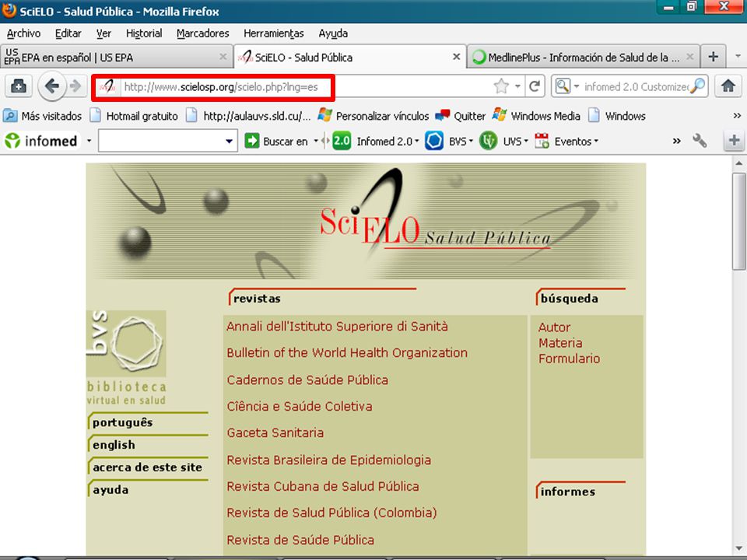The width and height of the screenshot is (747, 560).
Task: Open the Buscar en dropdown arrow
Action: [x=315, y=142]
